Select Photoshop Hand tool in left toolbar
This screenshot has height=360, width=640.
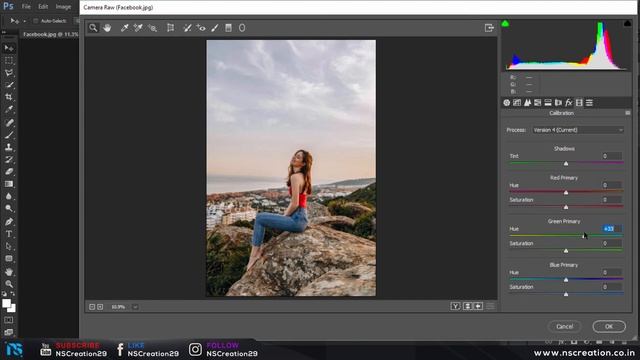click(9, 272)
